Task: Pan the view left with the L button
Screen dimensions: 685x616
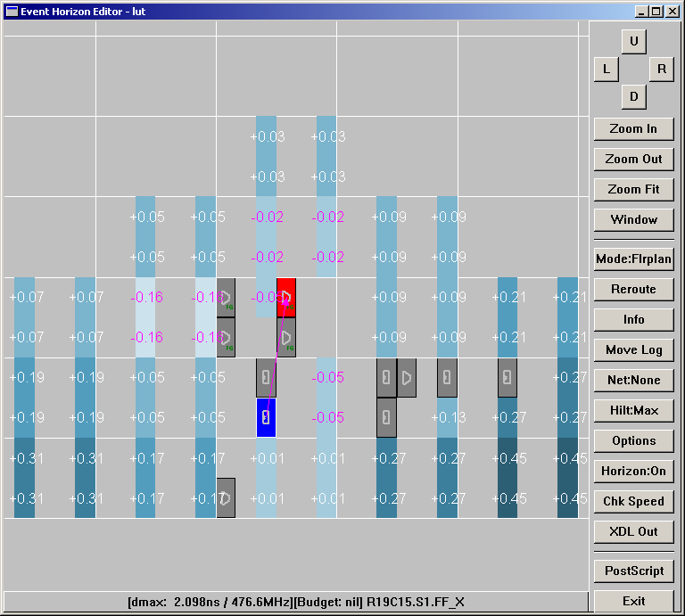Action: 607,69
